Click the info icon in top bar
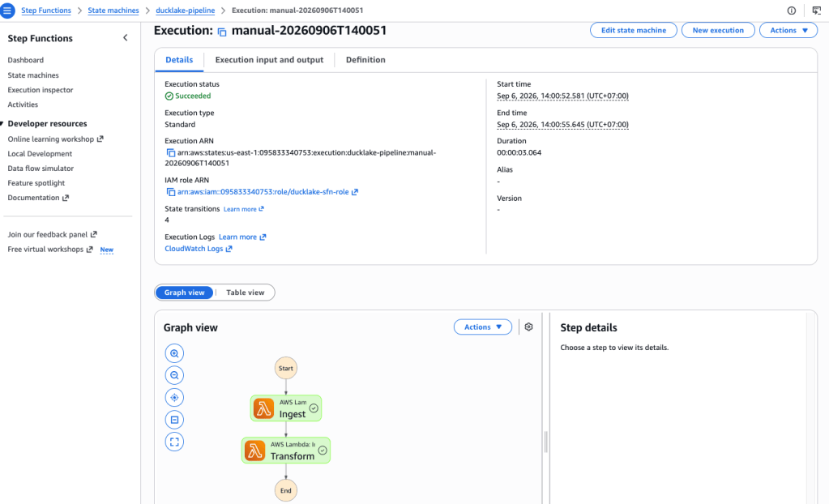The width and height of the screenshot is (829, 504). pyautogui.click(x=792, y=11)
